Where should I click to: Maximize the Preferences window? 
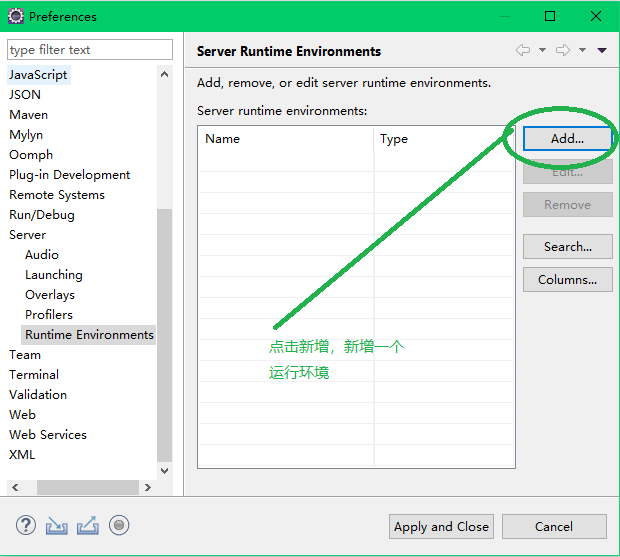550,16
